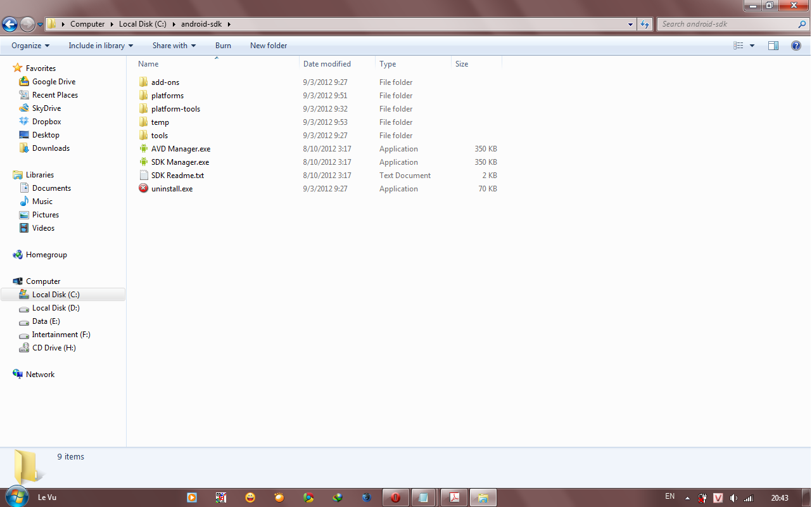
Task: Open the view options dropdown arrow
Action: tap(752, 46)
